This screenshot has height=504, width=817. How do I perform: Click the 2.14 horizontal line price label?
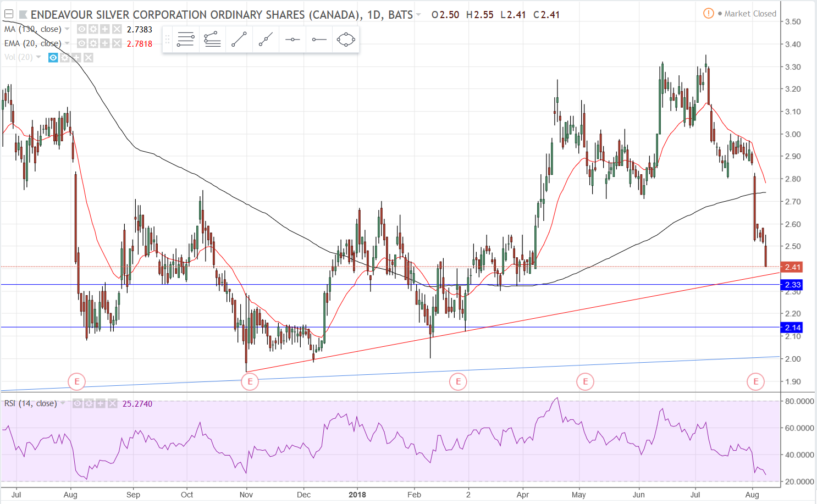click(792, 328)
